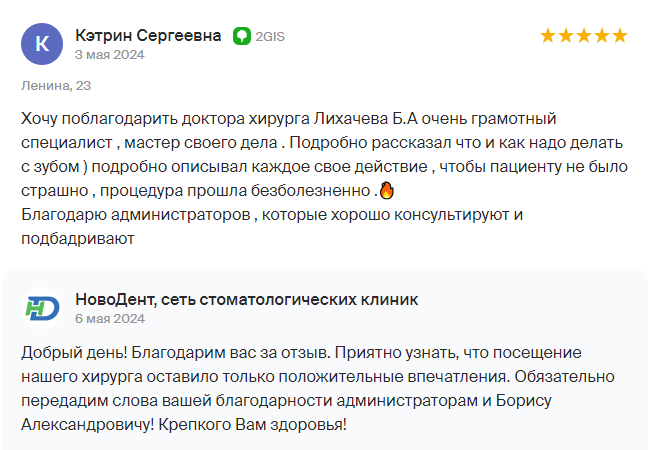Image resolution: width=655 pixels, height=450 pixels.
Task: Click the review text mentioning Лихачева Б.А
Action: click(324, 179)
